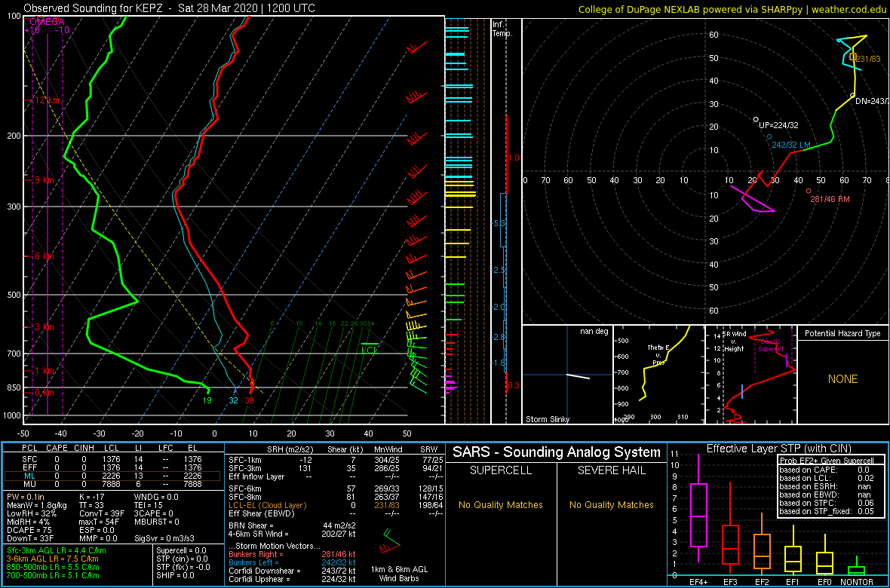890x588 pixels.
Task: Click the magenta OMEGA label
Action: tap(46, 21)
